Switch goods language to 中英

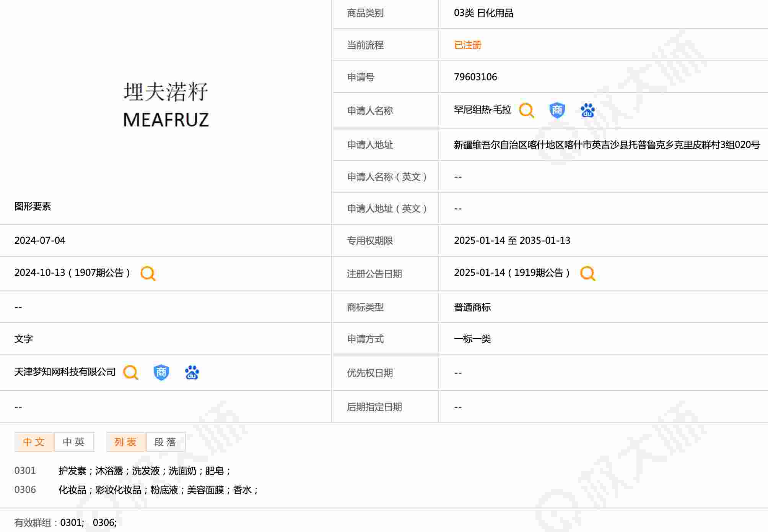tap(74, 442)
